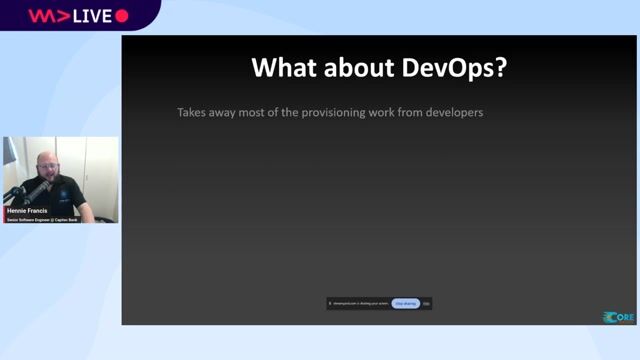The width and height of the screenshot is (640, 360).
Task: Click the red live indicator dot
Action: tap(122, 16)
